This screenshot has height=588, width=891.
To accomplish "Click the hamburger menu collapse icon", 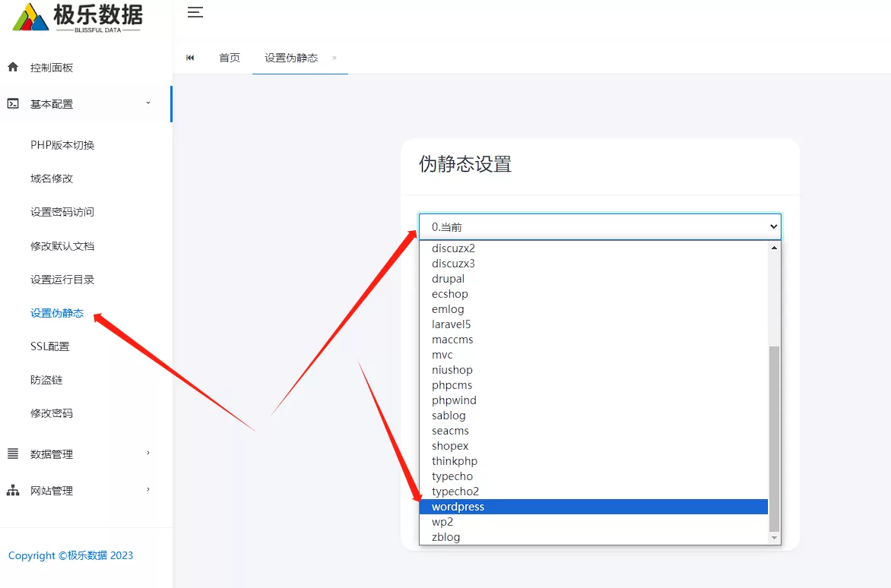I will [x=195, y=12].
